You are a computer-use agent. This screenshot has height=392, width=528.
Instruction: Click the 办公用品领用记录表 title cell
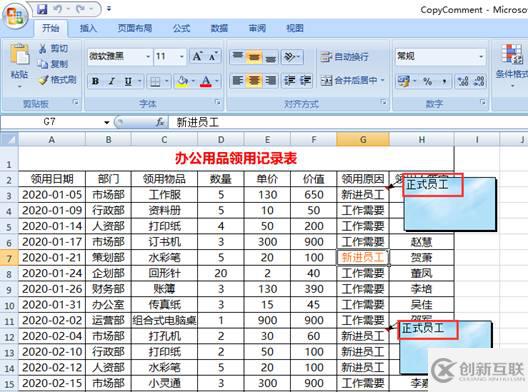(x=236, y=158)
